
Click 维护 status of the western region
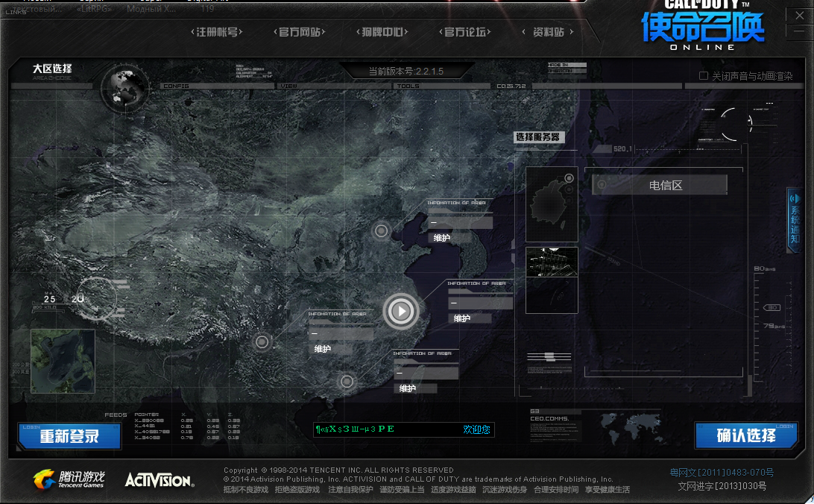click(322, 349)
